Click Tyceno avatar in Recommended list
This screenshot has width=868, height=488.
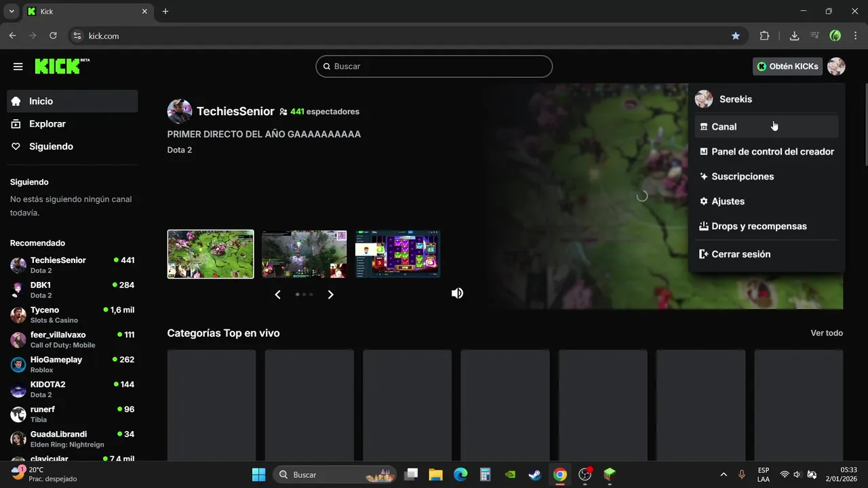tap(18, 314)
